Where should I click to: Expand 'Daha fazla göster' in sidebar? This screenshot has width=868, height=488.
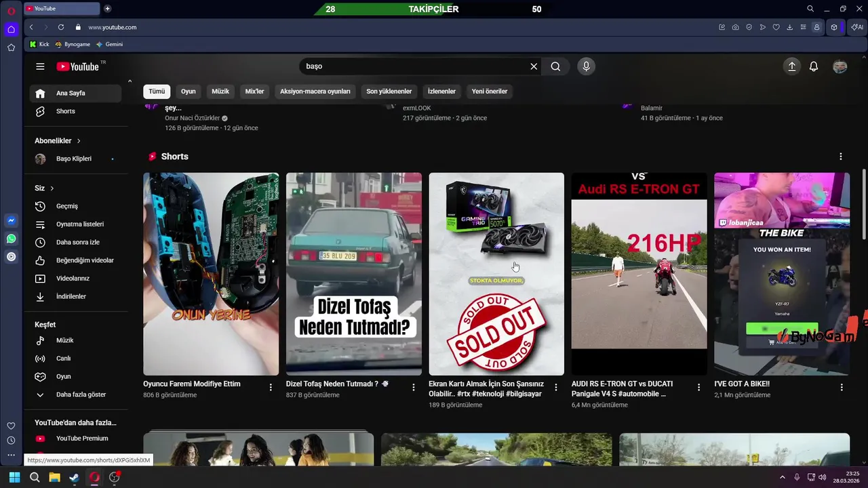click(75, 394)
